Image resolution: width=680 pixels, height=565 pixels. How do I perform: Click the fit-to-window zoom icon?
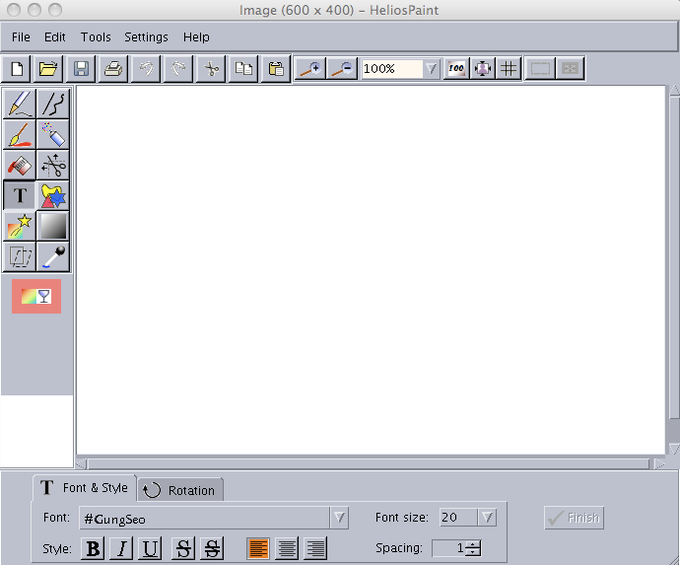tap(482, 69)
